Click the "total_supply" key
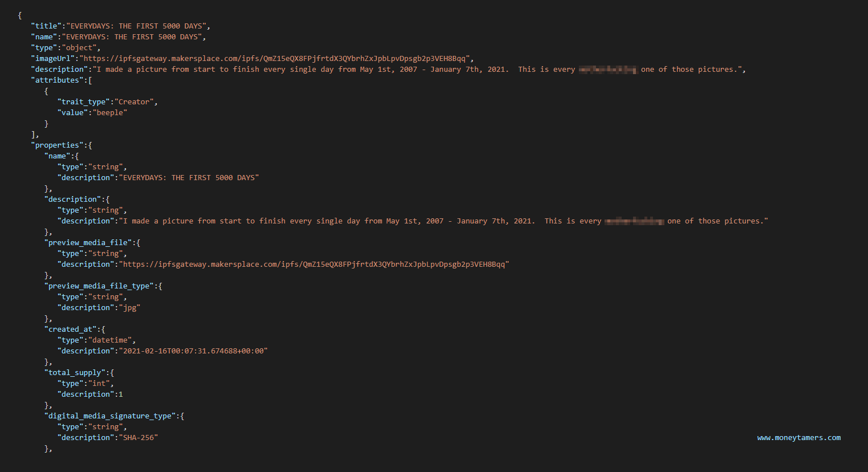The width and height of the screenshot is (868, 472). point(75,372)
